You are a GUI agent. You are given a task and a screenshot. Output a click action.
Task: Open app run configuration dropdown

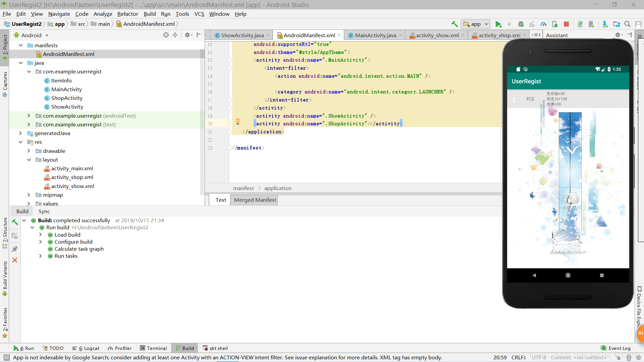pyautogui.click(x=476, y=24)
